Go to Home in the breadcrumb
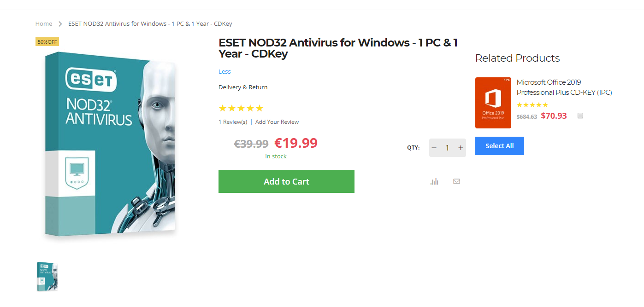The height and width of the screenshot is (307, 644). (x=44, y=23)
